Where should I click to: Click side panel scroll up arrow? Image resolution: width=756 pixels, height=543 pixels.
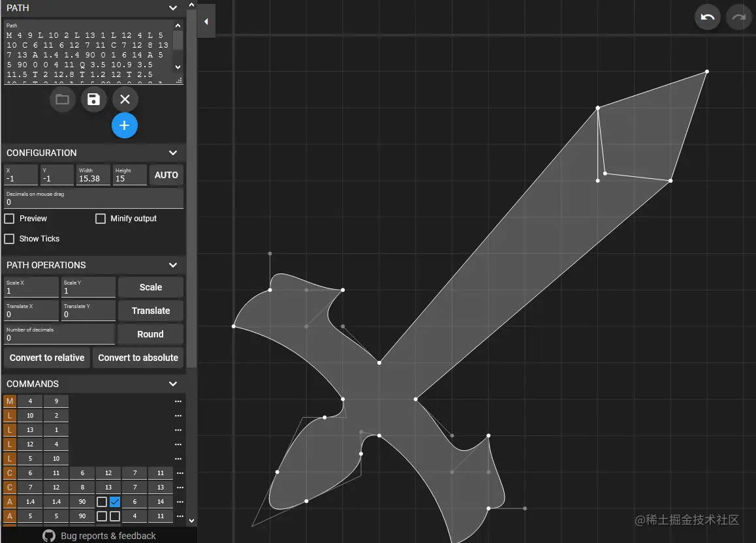(x=191, y=5)
